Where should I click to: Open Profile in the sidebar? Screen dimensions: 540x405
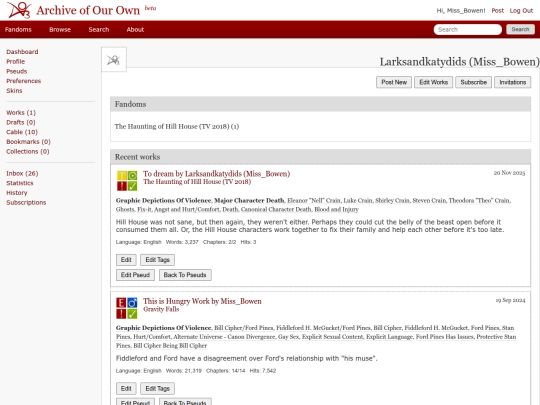pyautogui.click(x=15, y=61)
